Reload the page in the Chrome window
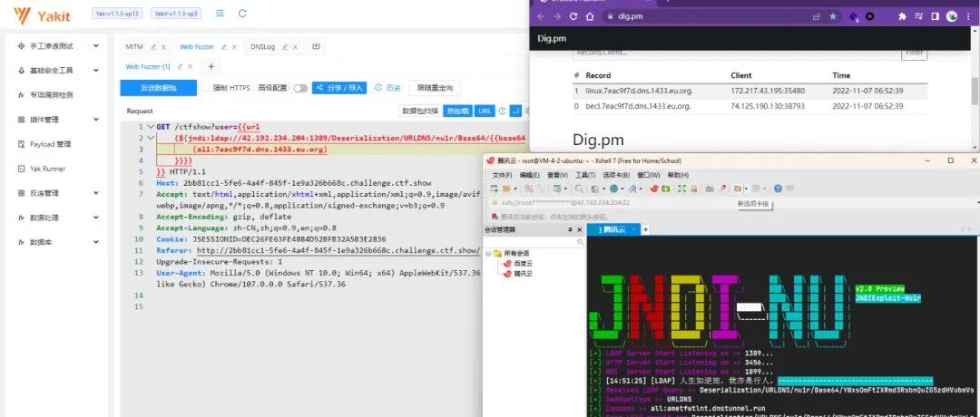Viewport: 980px width, 417px height. point(573,17)
